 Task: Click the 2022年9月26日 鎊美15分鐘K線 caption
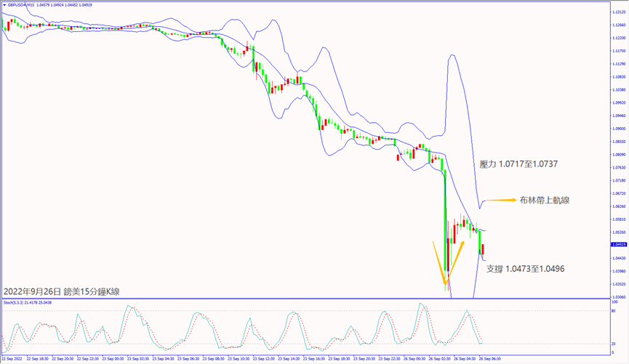62,291
